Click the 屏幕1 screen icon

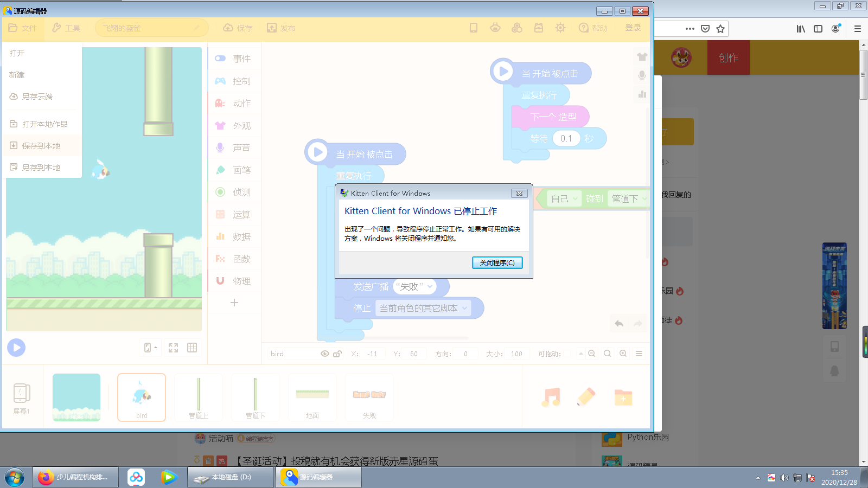(21, 398)
